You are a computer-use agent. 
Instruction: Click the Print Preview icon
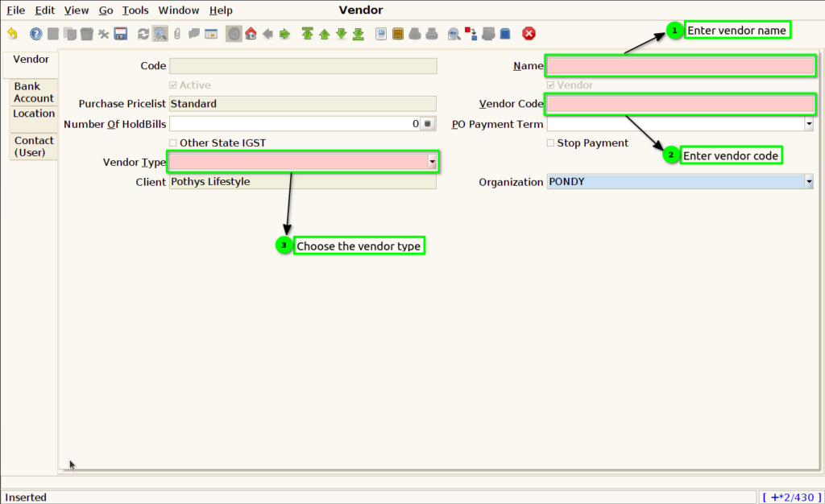pos(415,34)
